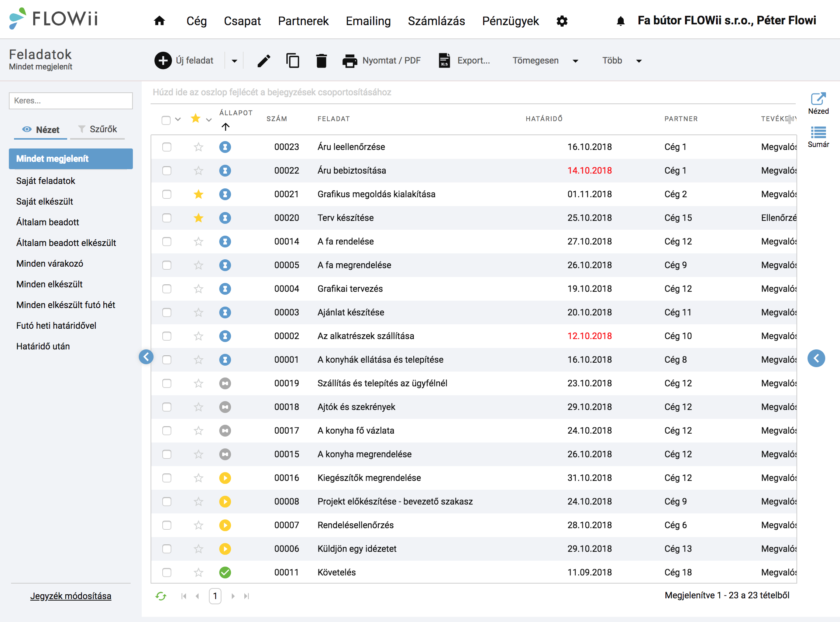This screenshot has width=840, height=622.
Task: Check the box for task 00023
Action: click(x=167, y=147)
